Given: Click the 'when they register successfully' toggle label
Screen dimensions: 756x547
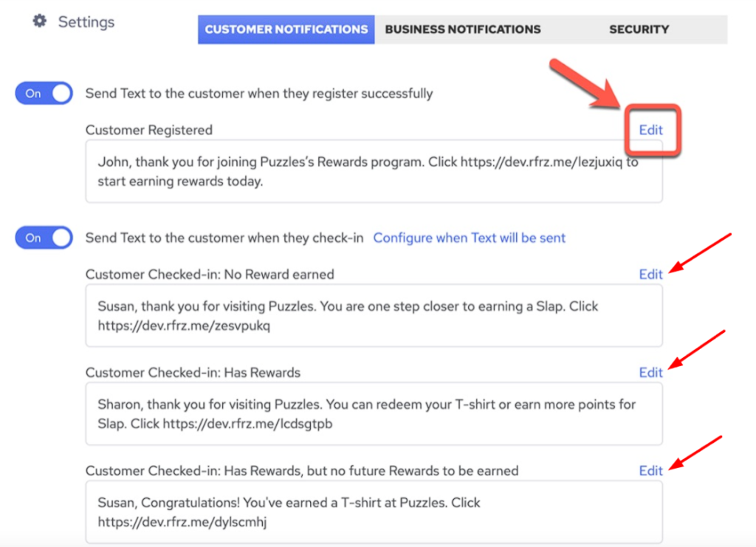Looking at the screenshot, I should (259, 94).
